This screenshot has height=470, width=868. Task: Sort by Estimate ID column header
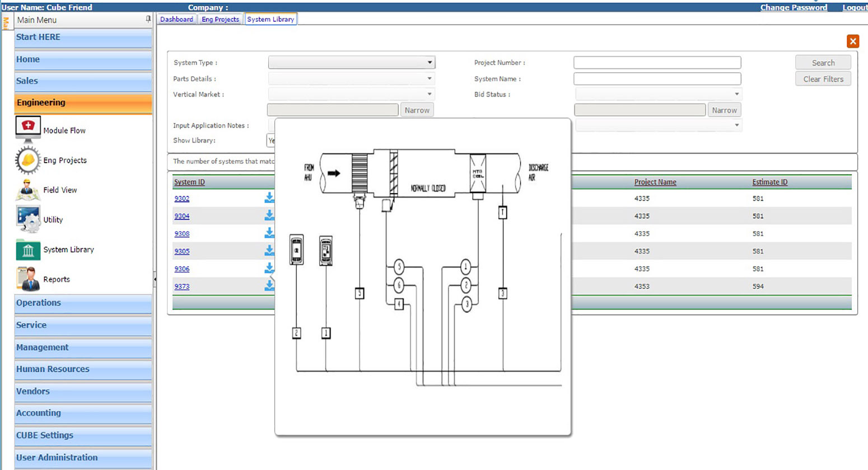tap(769, 182)
